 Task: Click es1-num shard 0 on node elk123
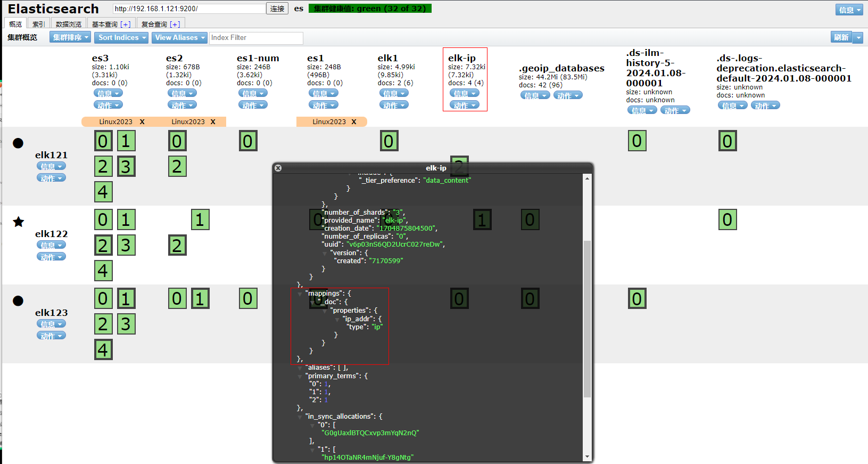click(x=248, y=299)
